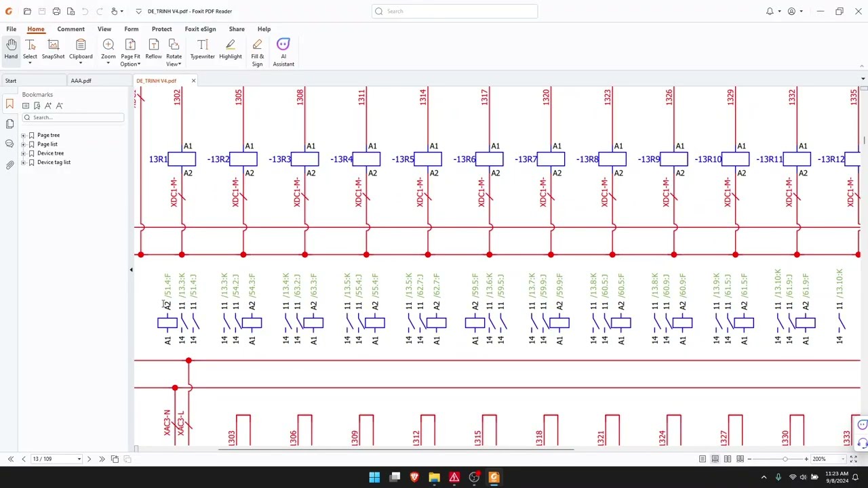The width and height of the screenshot is (868, 488).
Task: Increase bookmark font size icon
Action: pyautogui.click(x=48, y=106)
